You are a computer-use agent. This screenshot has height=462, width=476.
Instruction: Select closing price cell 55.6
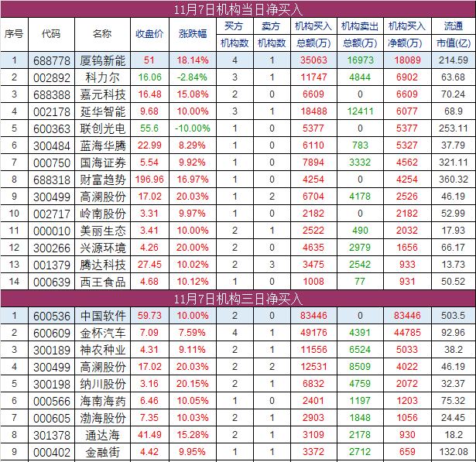click(149, 128)
